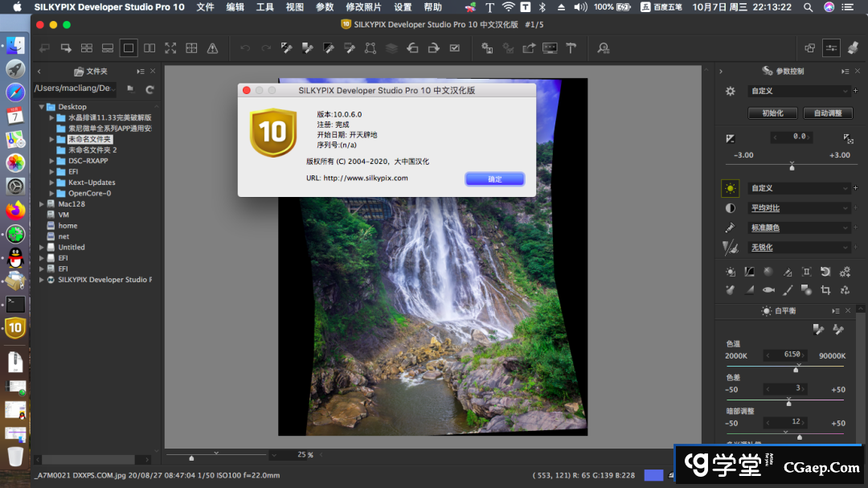Click the refresh folder icon

pyautogui.click(x=149, y=89)
